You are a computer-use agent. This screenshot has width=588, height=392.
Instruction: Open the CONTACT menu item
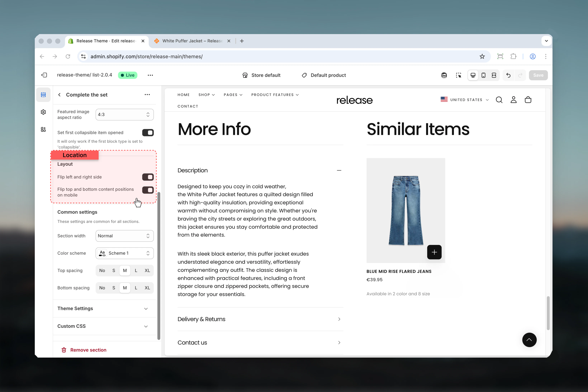pyautogui.click(x=188, y=106)
